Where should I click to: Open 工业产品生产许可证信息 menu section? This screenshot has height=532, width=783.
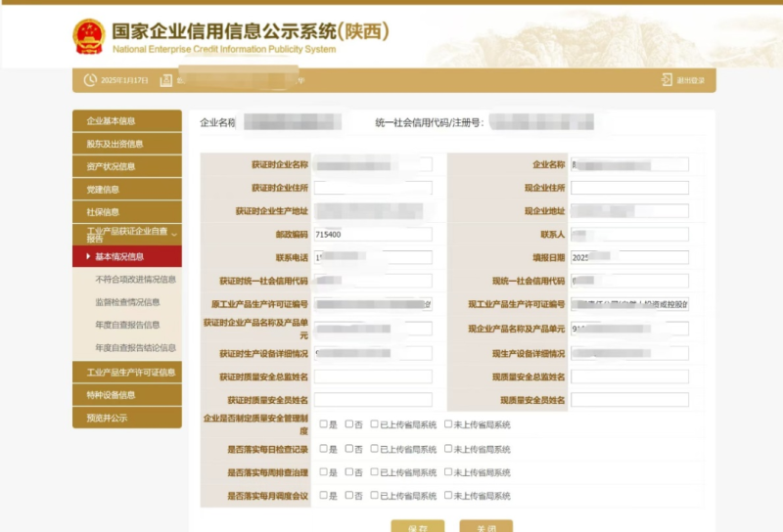coord(127,373)
